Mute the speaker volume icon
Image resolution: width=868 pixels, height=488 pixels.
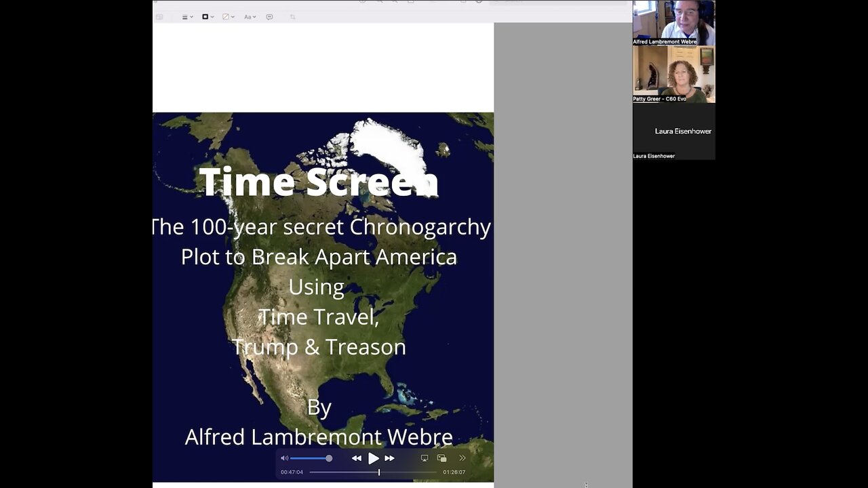(x=284, y=458)
